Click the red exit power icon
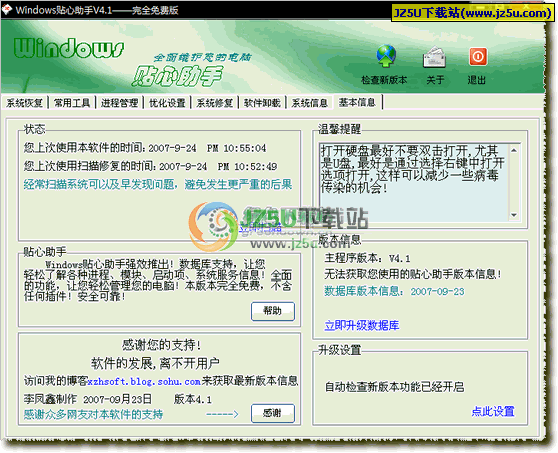This screenshot has width=558, height=453. 478,57
